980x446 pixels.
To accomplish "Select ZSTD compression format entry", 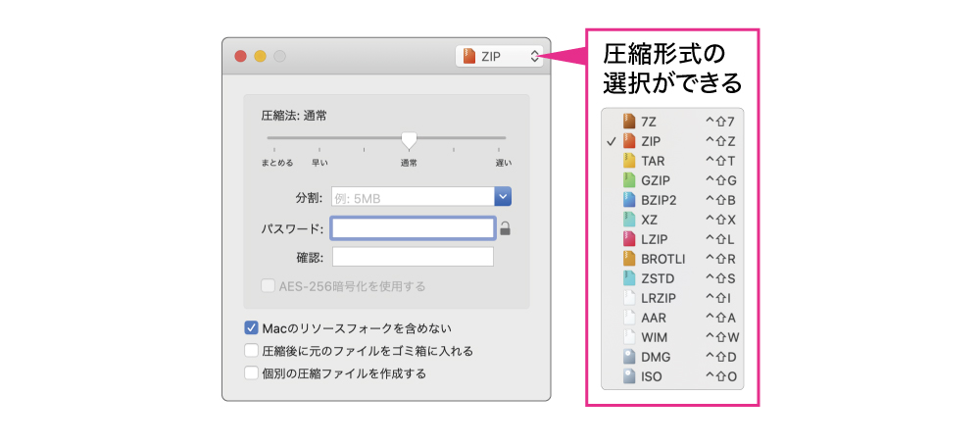I will point(672,278).
